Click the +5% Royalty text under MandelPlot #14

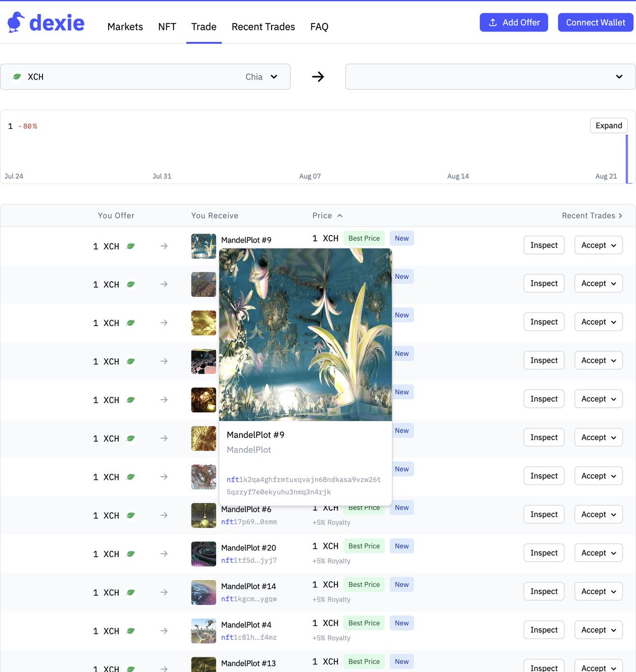click(x=331, y=599)
